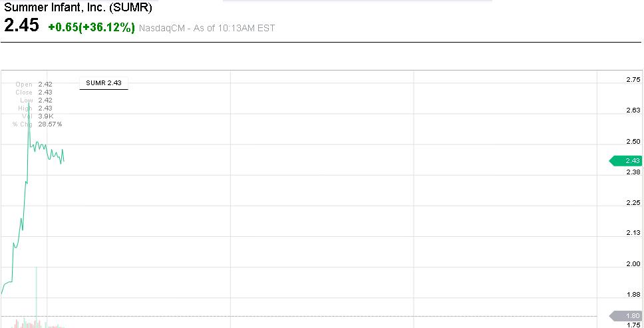Click the 2.63 y-axis price label
The height and width of the screenshot is (328, 644).
click(x=633, y=110)
